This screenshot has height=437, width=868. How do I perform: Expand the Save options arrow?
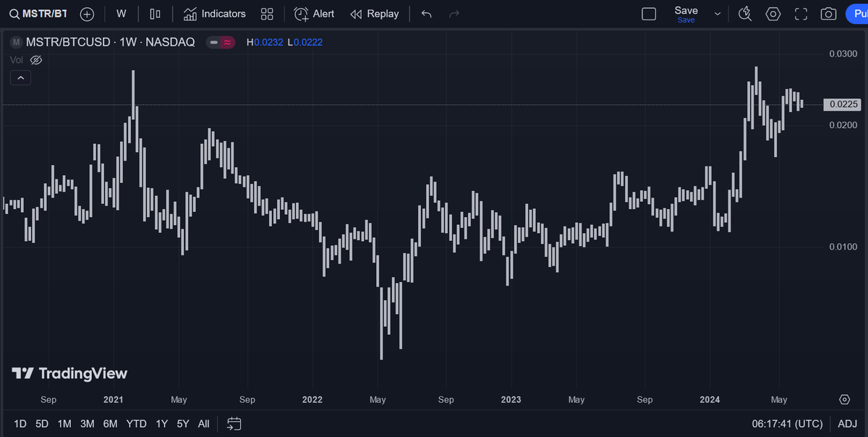pos(718,14)
